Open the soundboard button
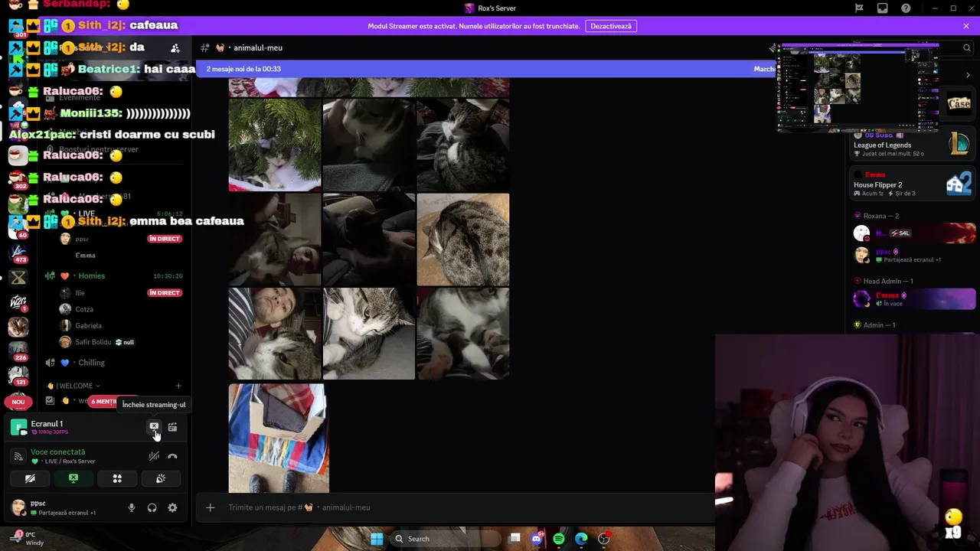This screenshot has width=980, height=551. [161, 478]
